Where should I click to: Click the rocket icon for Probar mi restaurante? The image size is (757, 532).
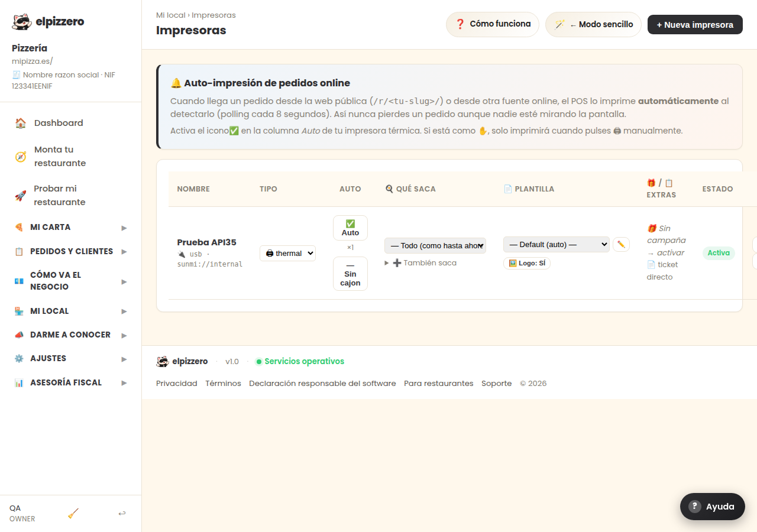point(21,196)
